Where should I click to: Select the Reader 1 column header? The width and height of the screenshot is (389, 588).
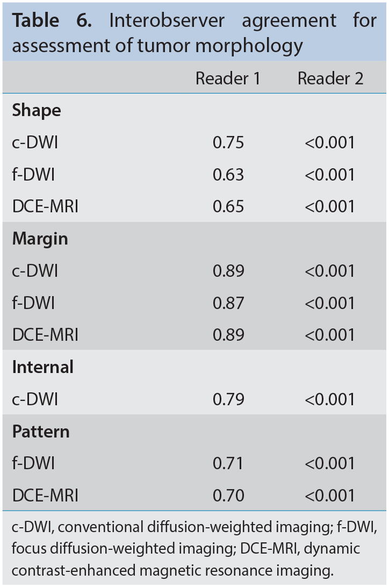(228, 78)
